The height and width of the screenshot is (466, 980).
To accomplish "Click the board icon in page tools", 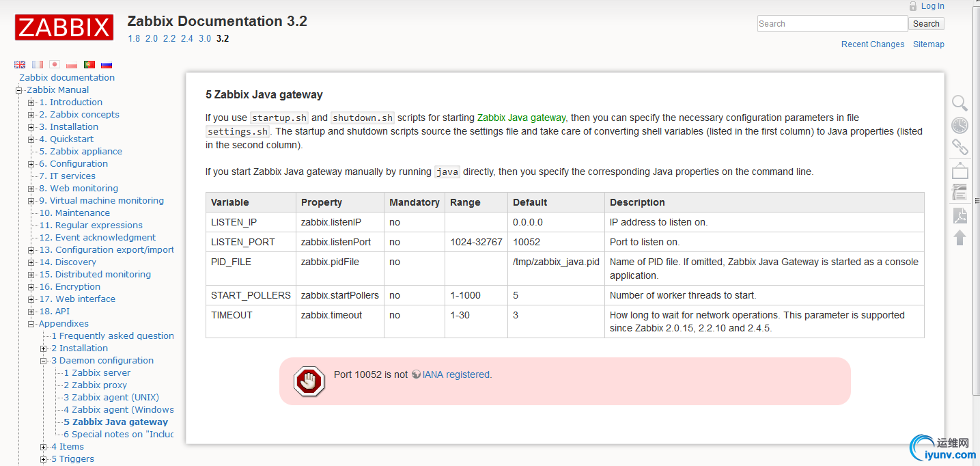I will coord(960,171).
